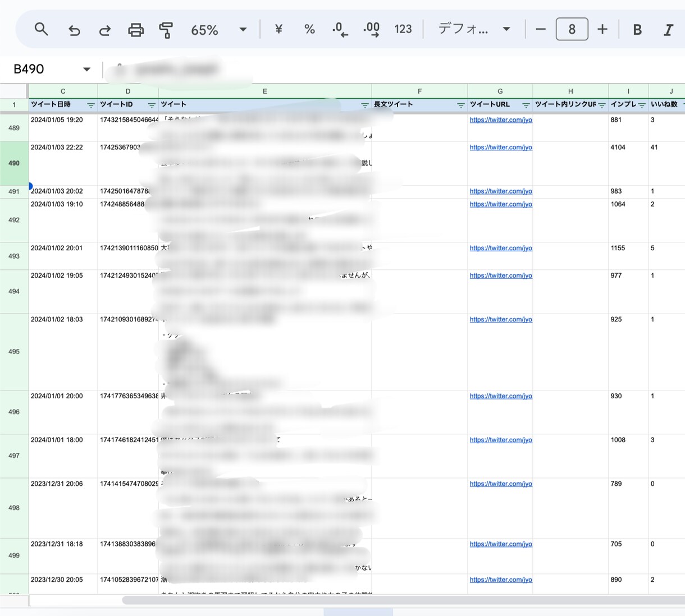
Task: Open the twitter link in row 490
Action: [x=501, y=148]
